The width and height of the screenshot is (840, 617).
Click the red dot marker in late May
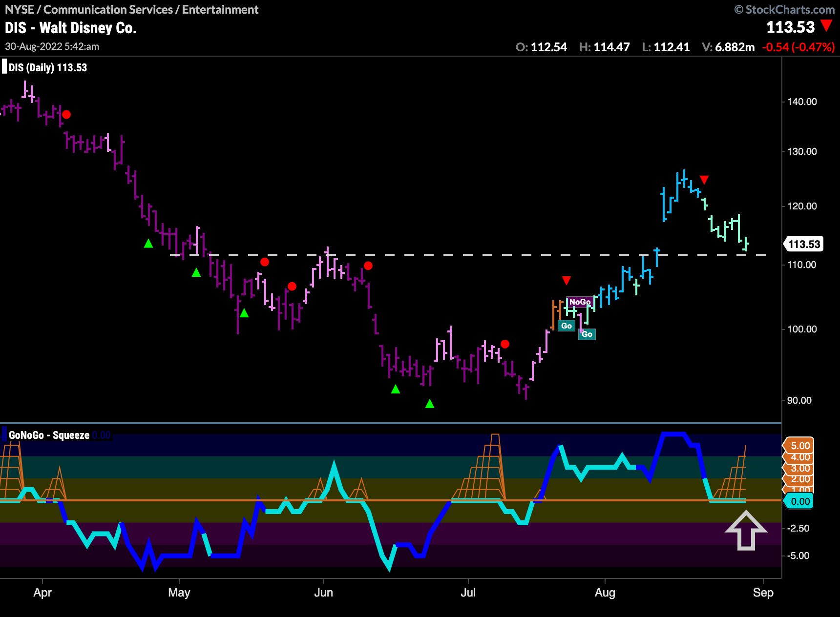coord(292,286)
